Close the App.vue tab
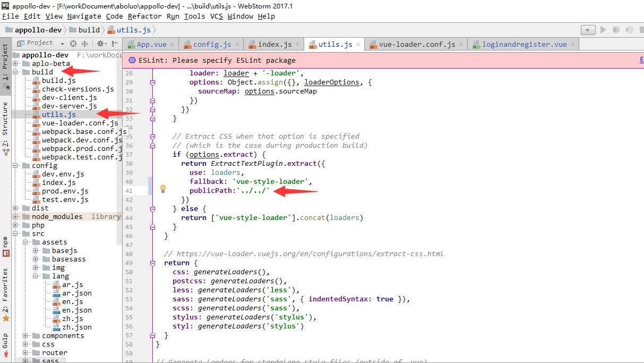The height and width of the screenshot is (363, 644). (173, 45)
